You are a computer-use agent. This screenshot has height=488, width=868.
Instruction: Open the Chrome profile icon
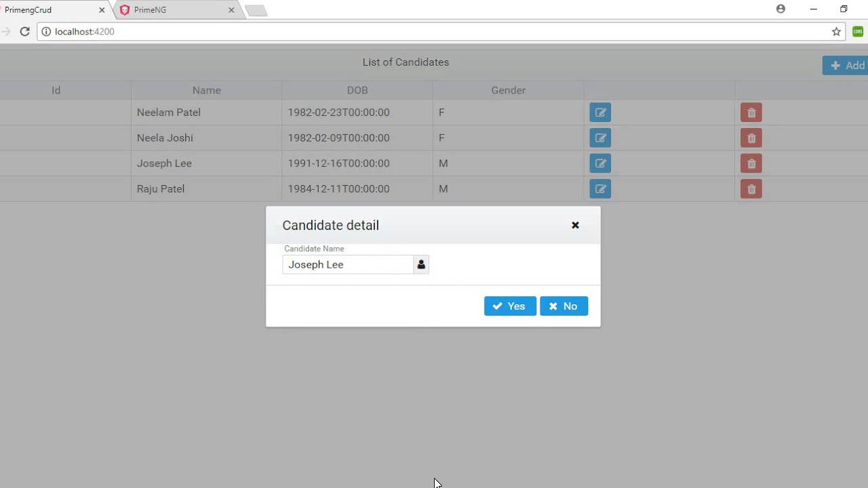pos(781,9)
